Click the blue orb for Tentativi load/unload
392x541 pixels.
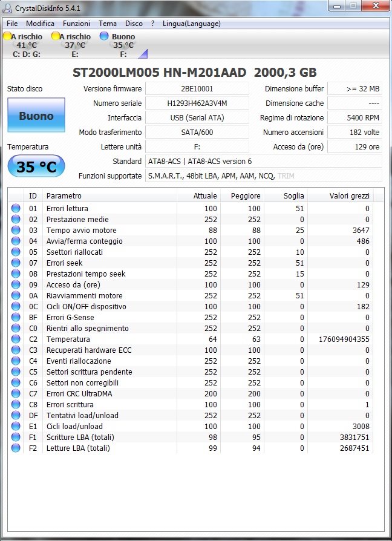click(16, 415)
